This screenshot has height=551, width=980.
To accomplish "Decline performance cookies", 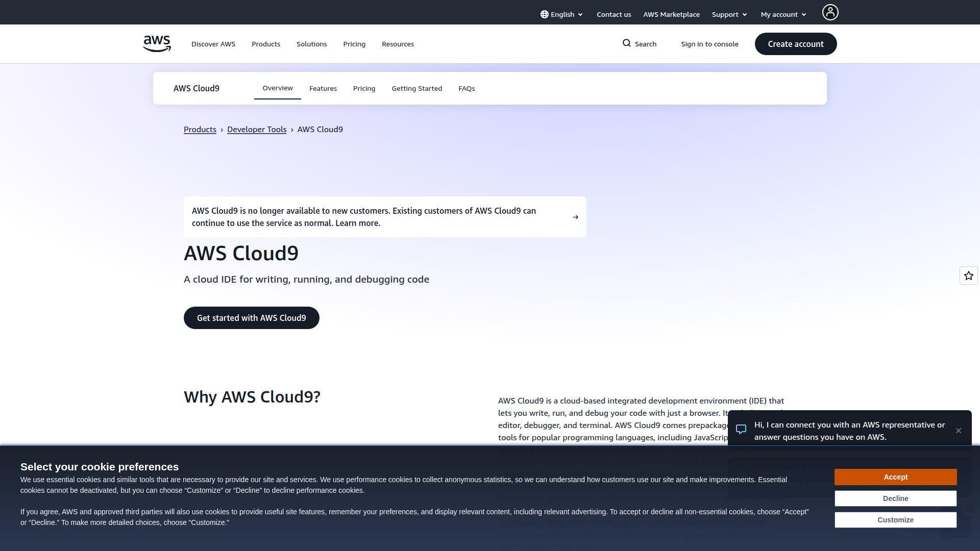I will coord(895,498).
